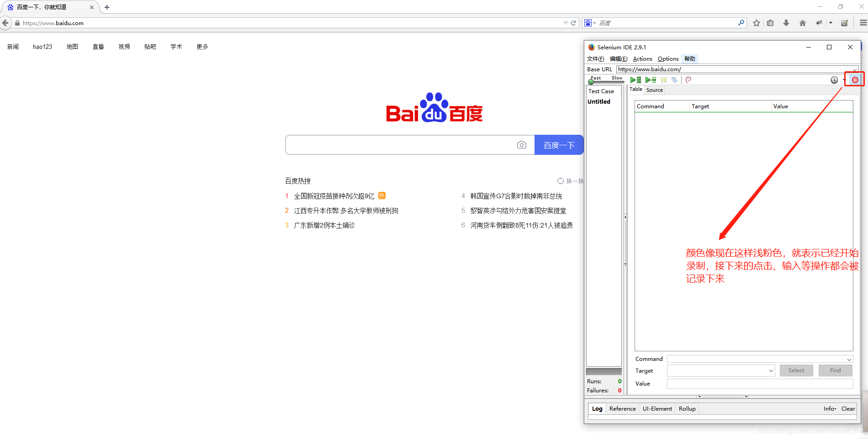Open the 新闻 link
868x439 pixels.
(x=13, y=47)
